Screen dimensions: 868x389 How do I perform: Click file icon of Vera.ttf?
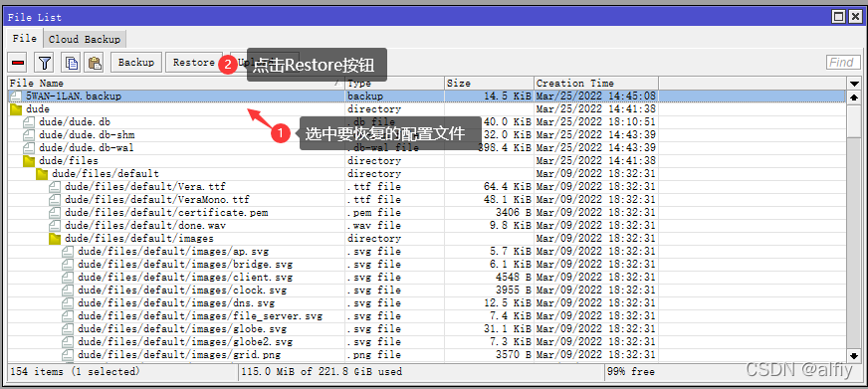(54, 187)
